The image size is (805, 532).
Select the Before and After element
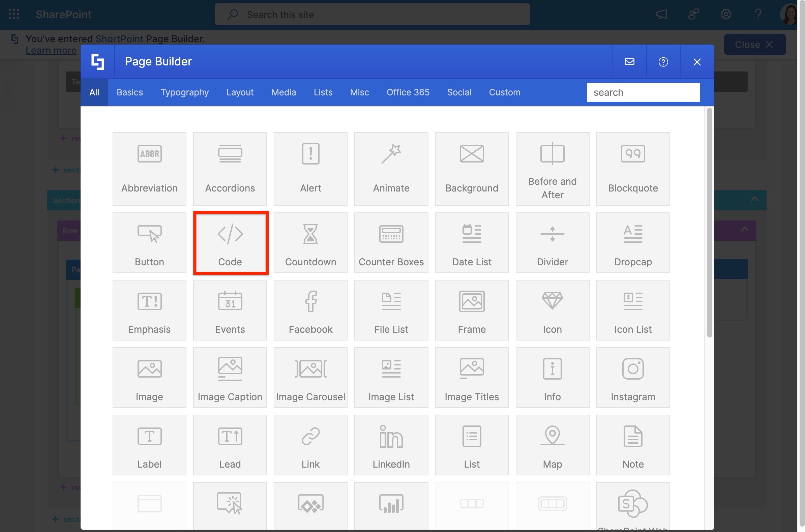pyautogui.click(x=552, y=169)
